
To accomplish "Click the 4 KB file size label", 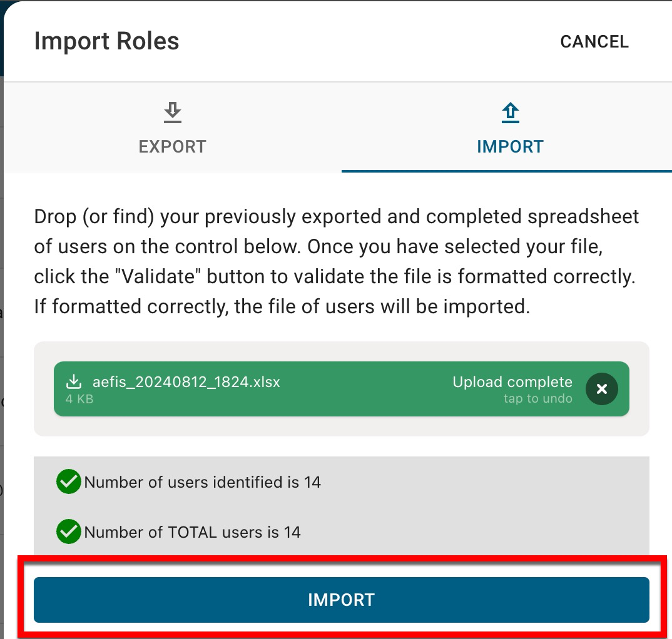I will click(79, 398).
